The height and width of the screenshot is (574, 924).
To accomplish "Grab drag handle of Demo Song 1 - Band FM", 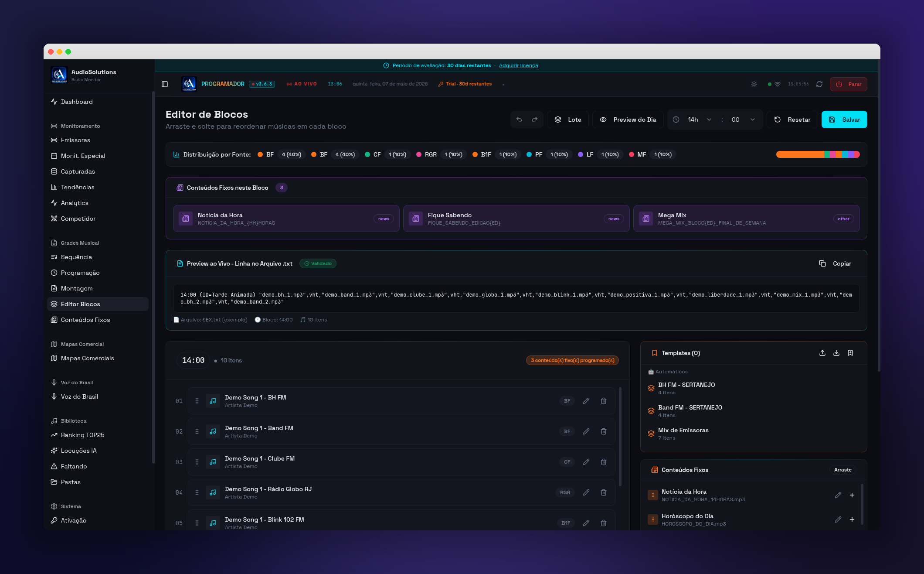I will coord(197,431).
